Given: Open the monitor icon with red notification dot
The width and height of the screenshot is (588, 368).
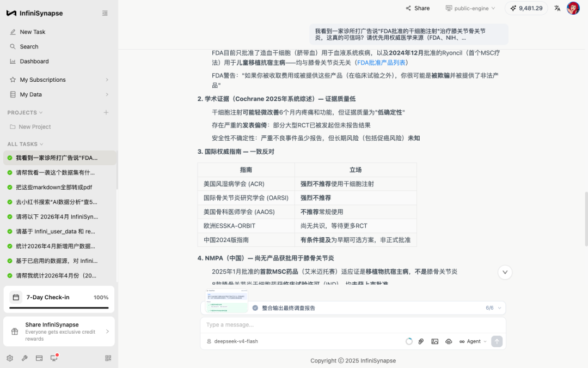Looking at the screenshot, I should (54, 358).
